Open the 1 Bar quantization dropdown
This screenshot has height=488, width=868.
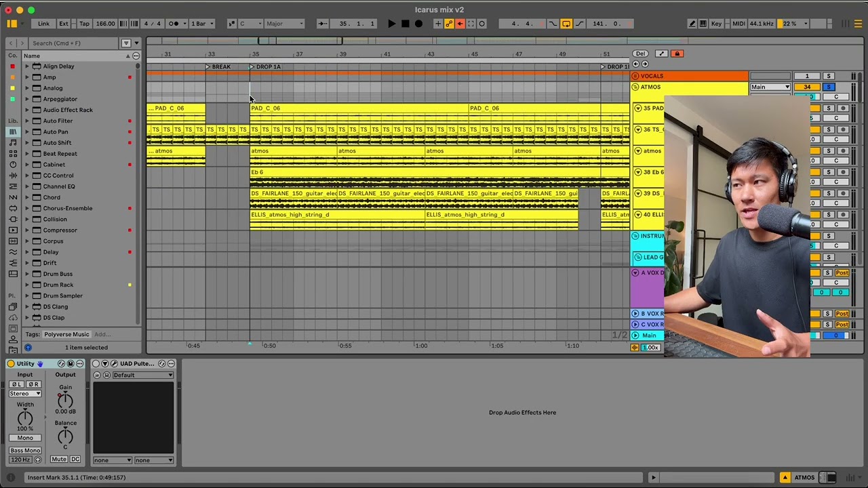tap(201, 24)
